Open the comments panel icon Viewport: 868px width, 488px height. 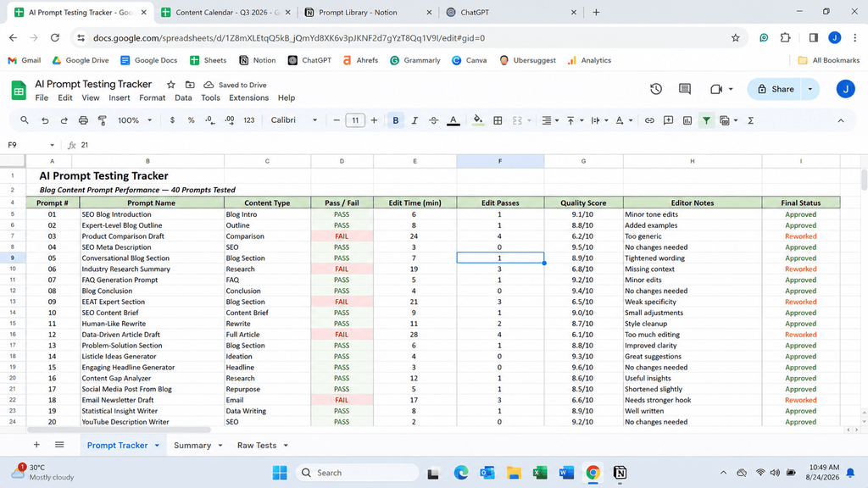(685, 89)
